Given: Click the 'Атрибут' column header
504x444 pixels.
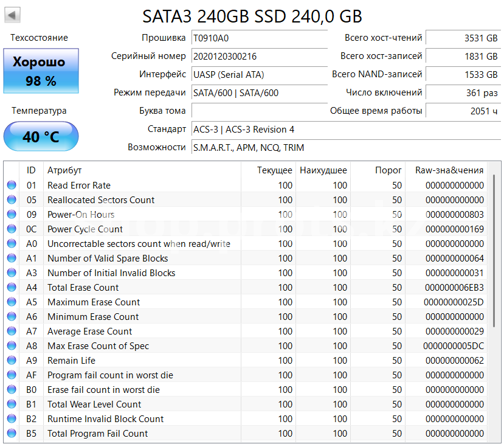Looking at the screenshot, I should [64, 170].
